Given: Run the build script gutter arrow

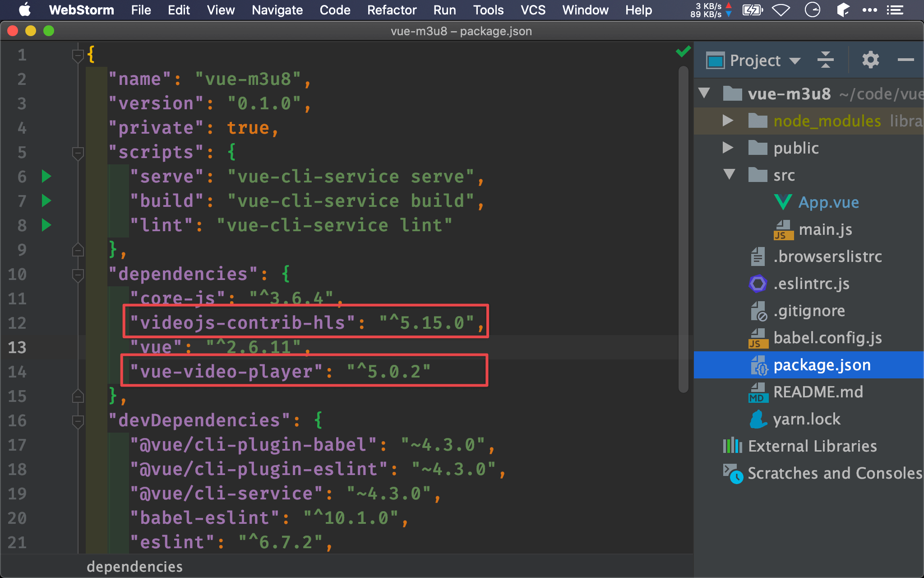Looking at the screenshot, I should 46,200.
